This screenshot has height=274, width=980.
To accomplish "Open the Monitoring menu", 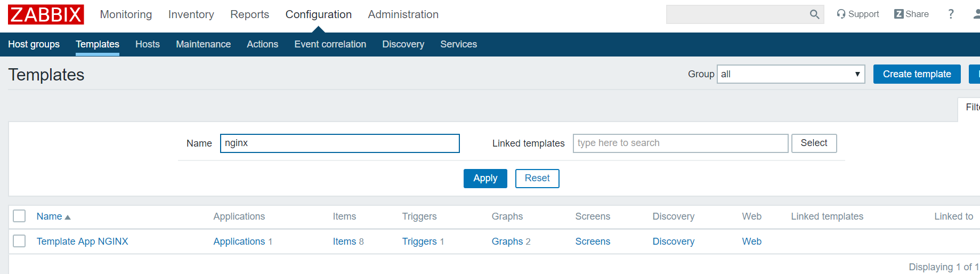I will pos(126,14).
